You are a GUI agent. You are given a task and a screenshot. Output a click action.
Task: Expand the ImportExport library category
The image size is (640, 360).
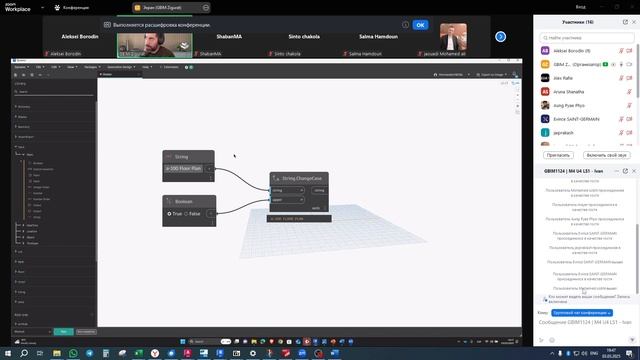pyautogui.click(x=24, y=137)
